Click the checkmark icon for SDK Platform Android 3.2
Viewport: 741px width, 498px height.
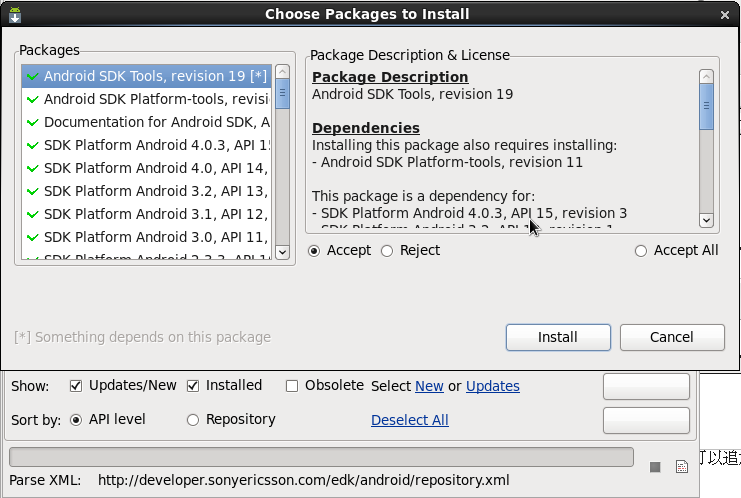pos(33,191)
